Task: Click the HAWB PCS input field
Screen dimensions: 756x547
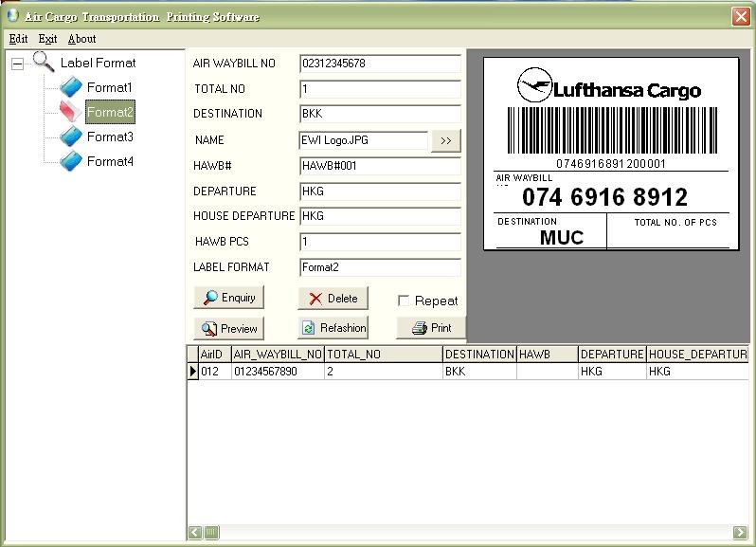Action: tap(380, 242)
